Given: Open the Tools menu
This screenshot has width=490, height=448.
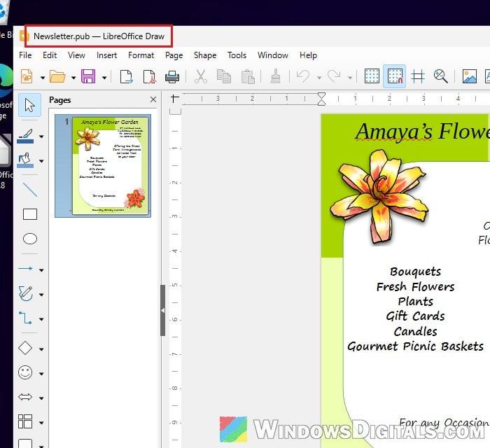Looking at the screenshot, I should click(237, 55).
